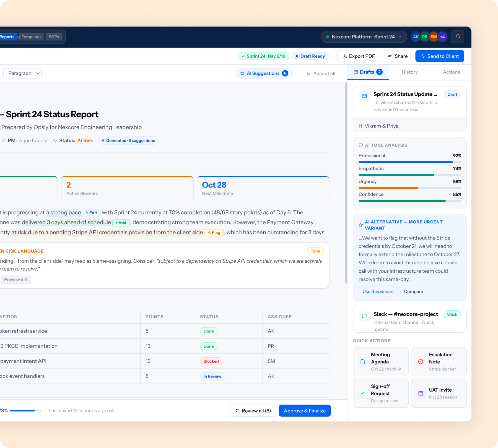Click the Sprint 24 Day 6/10 badge
The height and width of the screenshot is (448, 498).
(x=263, y=56)
